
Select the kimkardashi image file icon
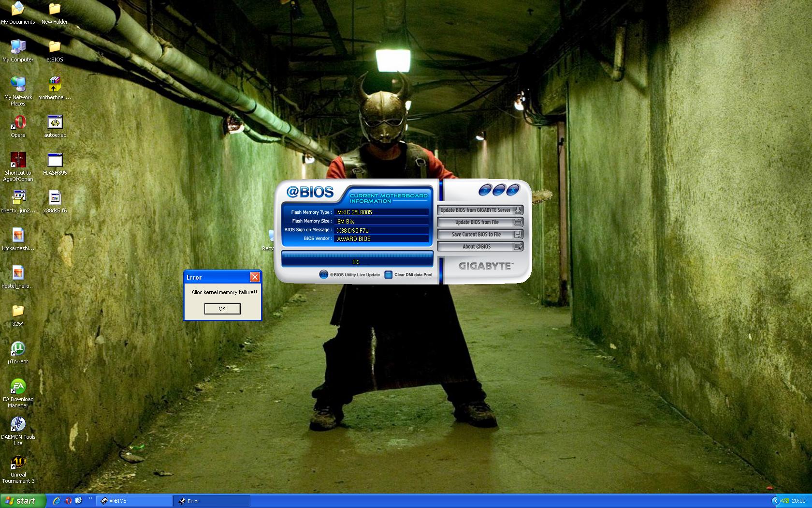tap(18, 239)
